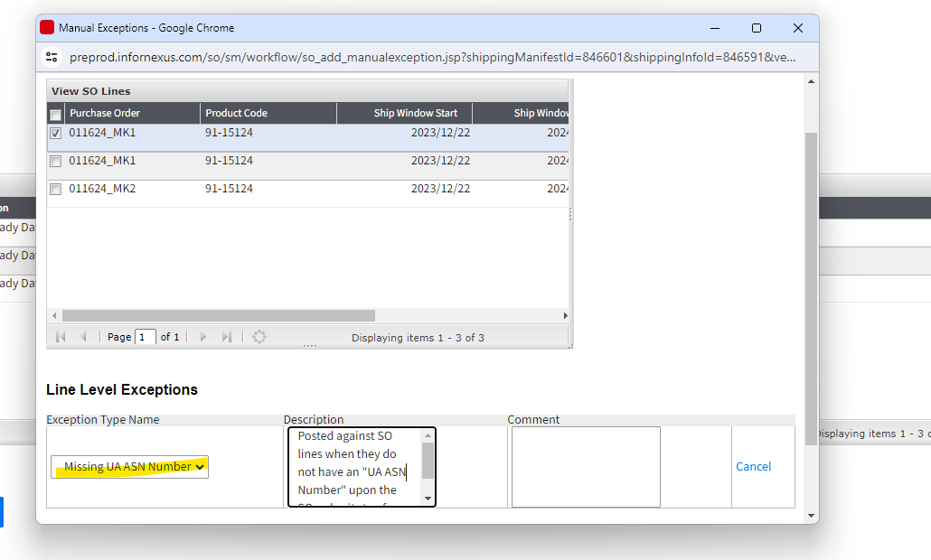Go to previous page in SO Lines pager
This screenshot has height=560, width=931.
point(83,337)
